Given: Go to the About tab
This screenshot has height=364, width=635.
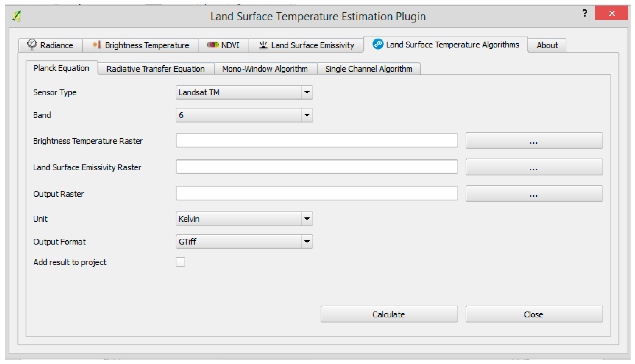Looking at the screenshot, I should pos(547,45).
